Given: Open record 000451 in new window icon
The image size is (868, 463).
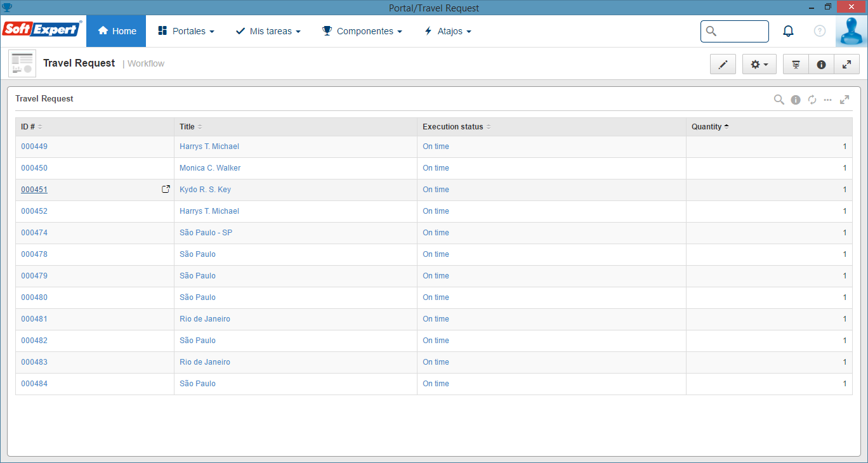Looking at the screenshot, I should [x=166, y=189].
